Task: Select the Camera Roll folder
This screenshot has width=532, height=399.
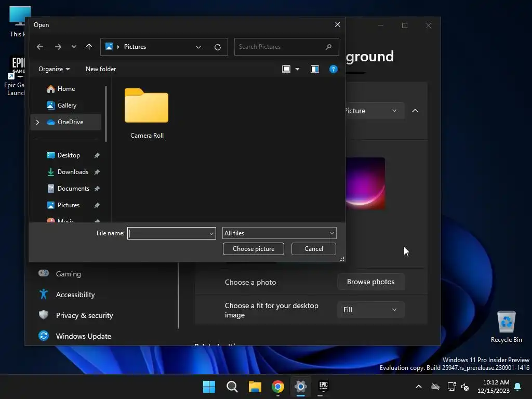Action: tap(147, 113)
